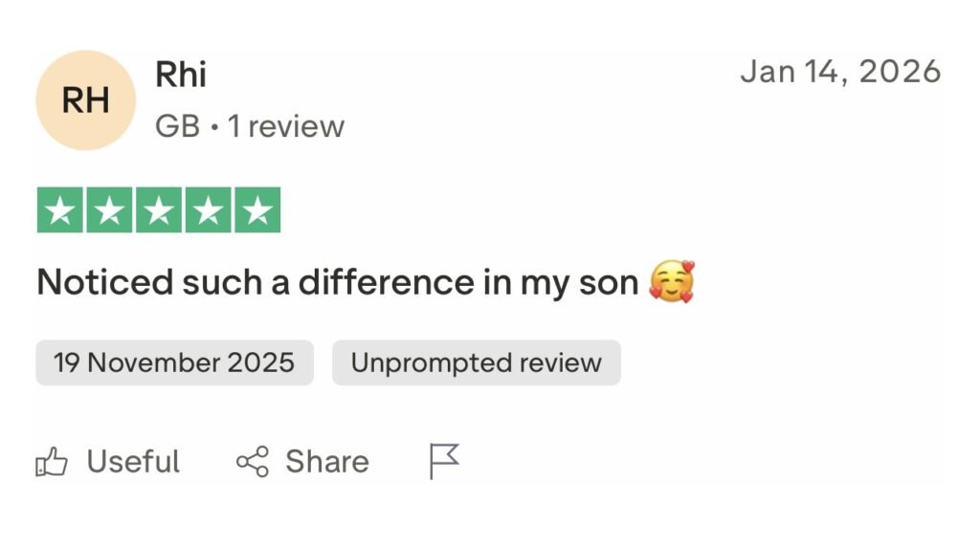Click the first green star
The width and height of the screenshot is (980, 549).
pyautogui.click(x=60, y=210)
